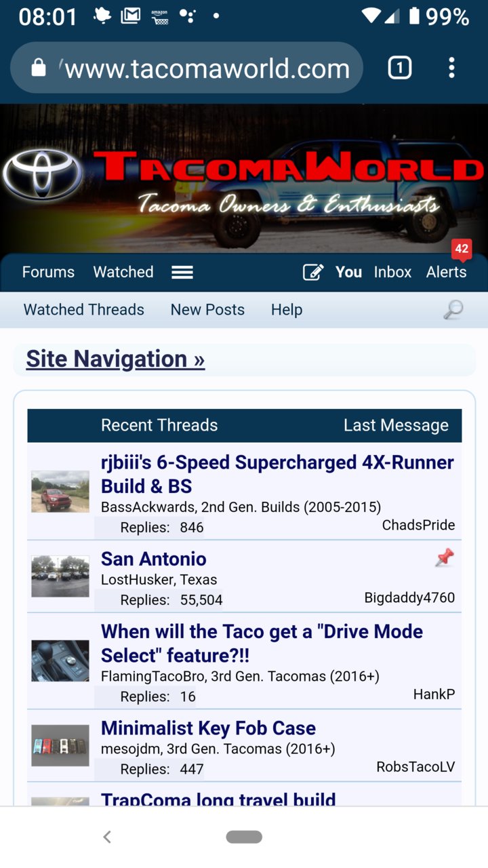Open Alerts with 42 notifications

[446, 272]
